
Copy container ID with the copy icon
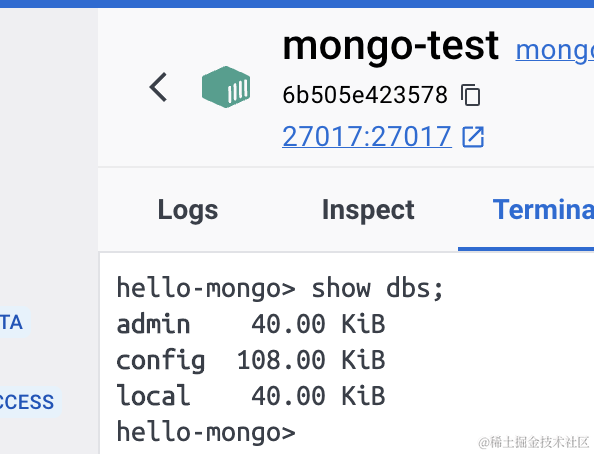471,95
